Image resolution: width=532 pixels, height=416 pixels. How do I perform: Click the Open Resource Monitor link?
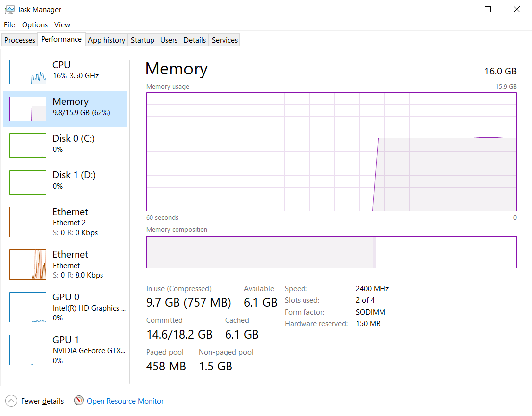click(125, 401)
